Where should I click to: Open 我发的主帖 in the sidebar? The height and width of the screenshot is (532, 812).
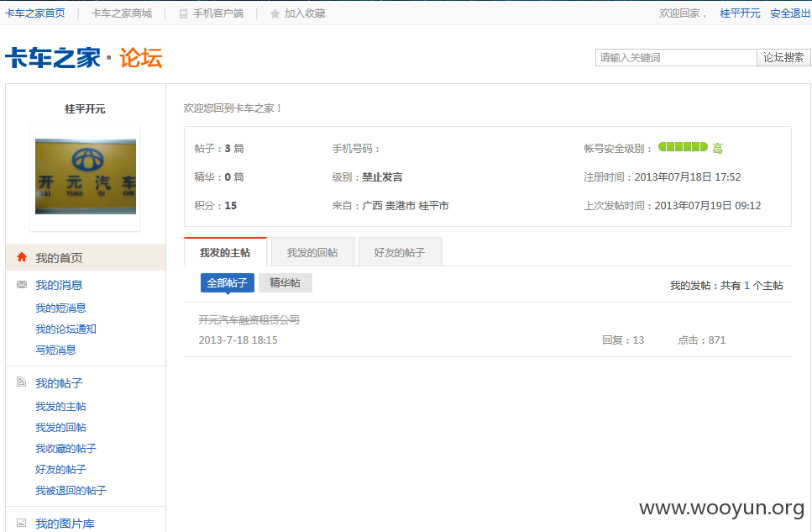60,407
